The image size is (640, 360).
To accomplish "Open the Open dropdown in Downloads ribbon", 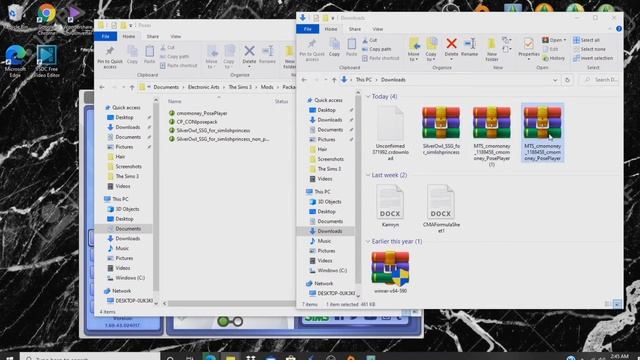I will (554, 40).
